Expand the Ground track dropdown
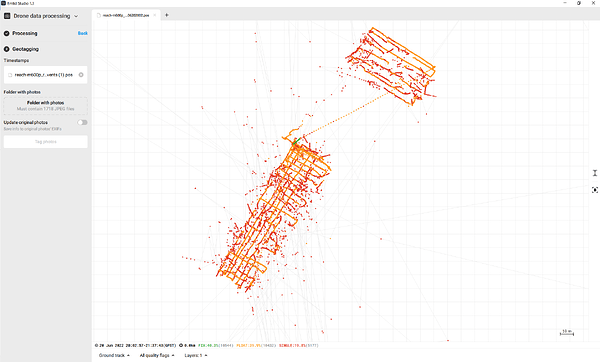 114,355
